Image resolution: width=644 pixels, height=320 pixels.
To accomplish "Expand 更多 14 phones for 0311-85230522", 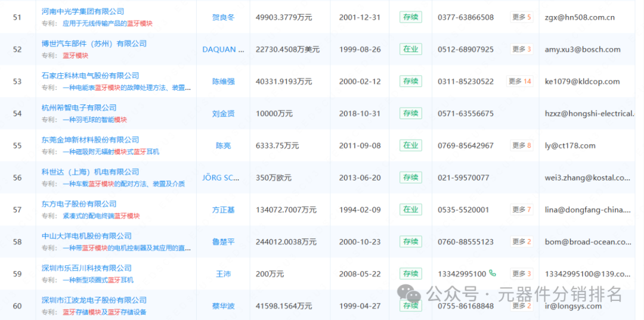I will (x=519, y=81).
